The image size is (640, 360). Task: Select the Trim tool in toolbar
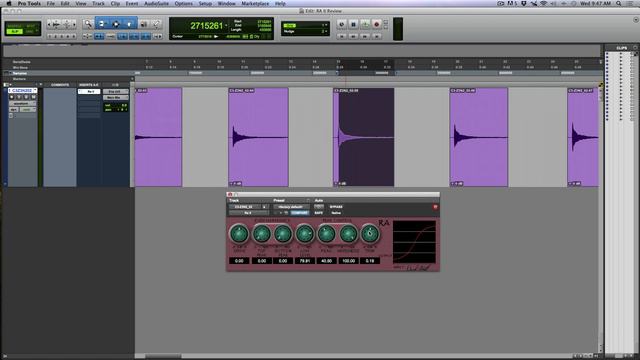(102, 24)
